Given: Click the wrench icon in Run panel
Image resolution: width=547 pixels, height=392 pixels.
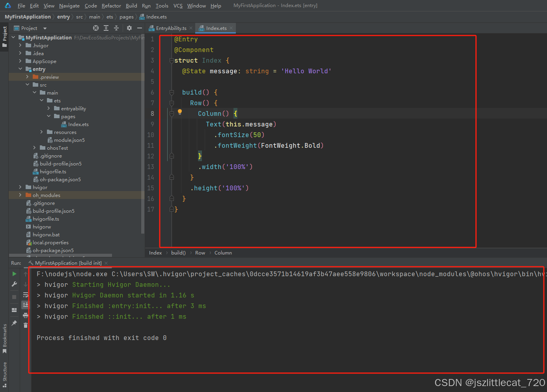Looking at the screenshot, I should click(14, 284).
